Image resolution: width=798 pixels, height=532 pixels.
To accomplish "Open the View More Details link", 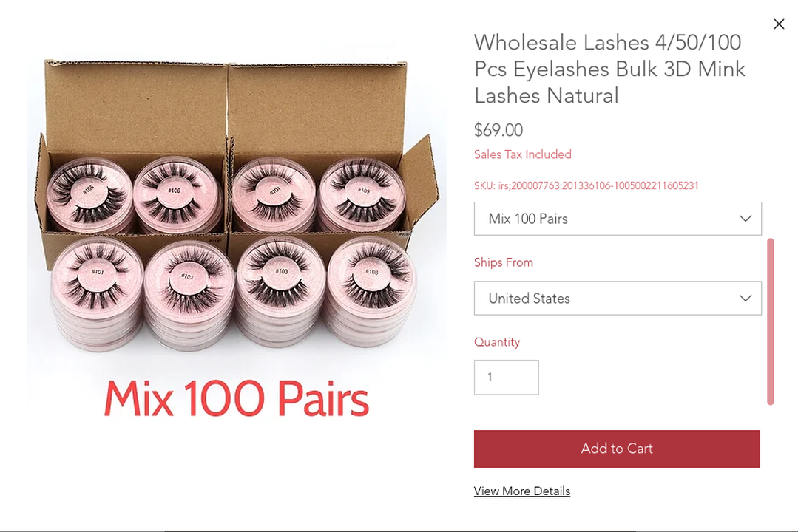I will [x=521, y=491].
